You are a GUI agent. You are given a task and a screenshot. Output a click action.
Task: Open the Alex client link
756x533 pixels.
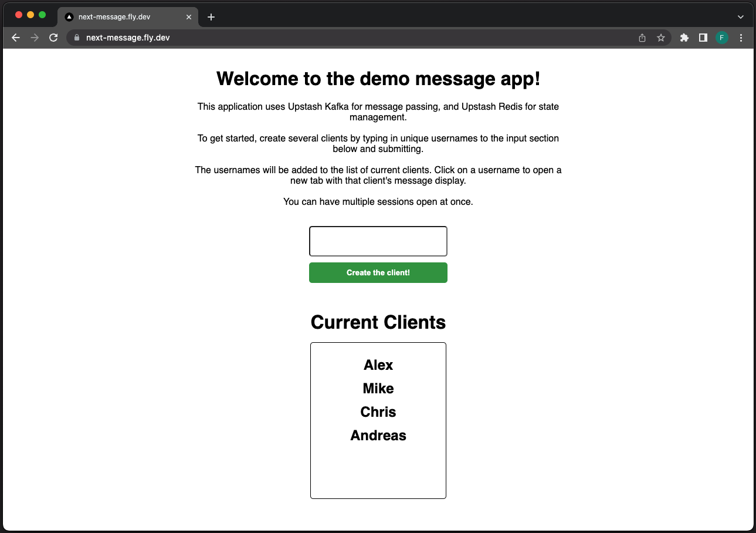[378, 365]
